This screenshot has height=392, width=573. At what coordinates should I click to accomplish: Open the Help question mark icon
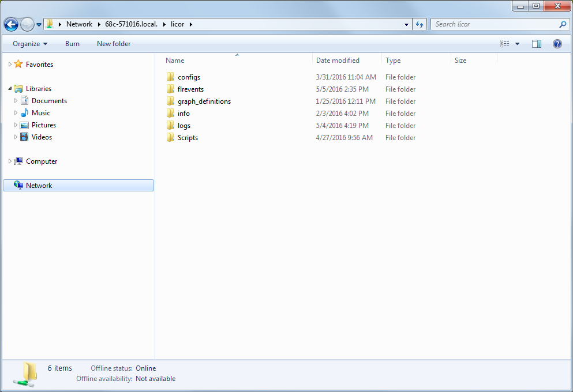pos(557,44)
